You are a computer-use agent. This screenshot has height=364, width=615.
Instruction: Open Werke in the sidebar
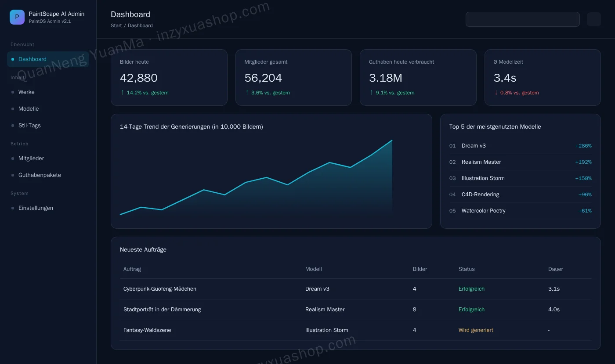tap(48, 92)
